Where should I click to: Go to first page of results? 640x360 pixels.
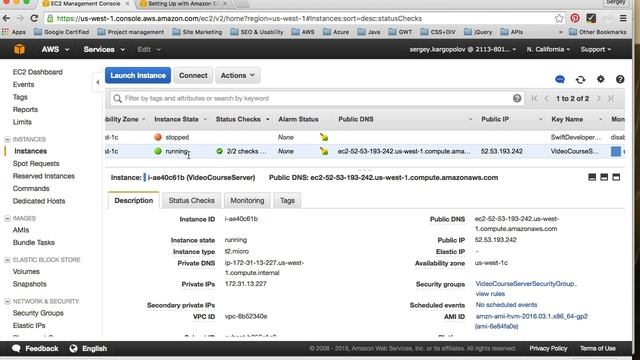pyautogui.click(x=534, y=98)
